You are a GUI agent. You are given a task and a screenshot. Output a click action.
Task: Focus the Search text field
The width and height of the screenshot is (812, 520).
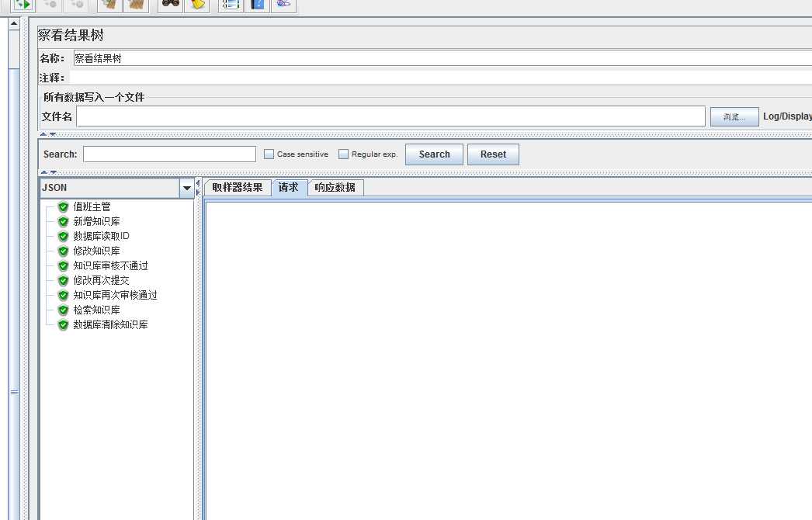click(x=169, y=154)
